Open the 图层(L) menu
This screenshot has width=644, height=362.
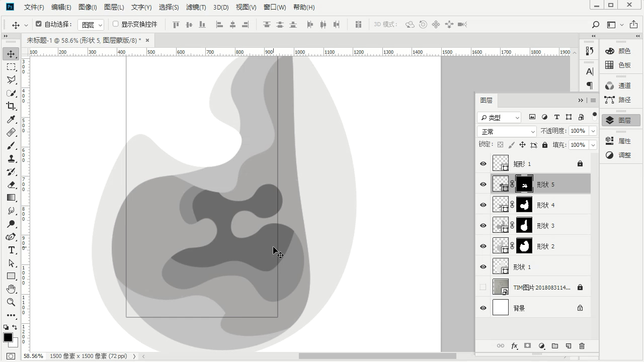114,8
